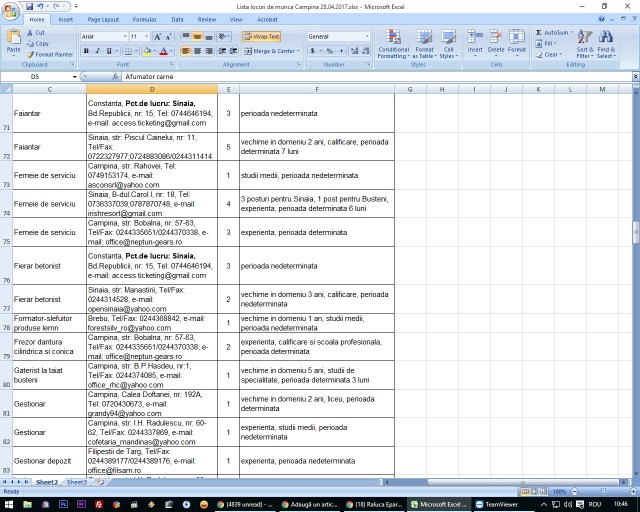Insert a function with fx button
Image resolution: width=640 pixels, height=512 pixels.
pyautogui.click(x=116, y=76)
